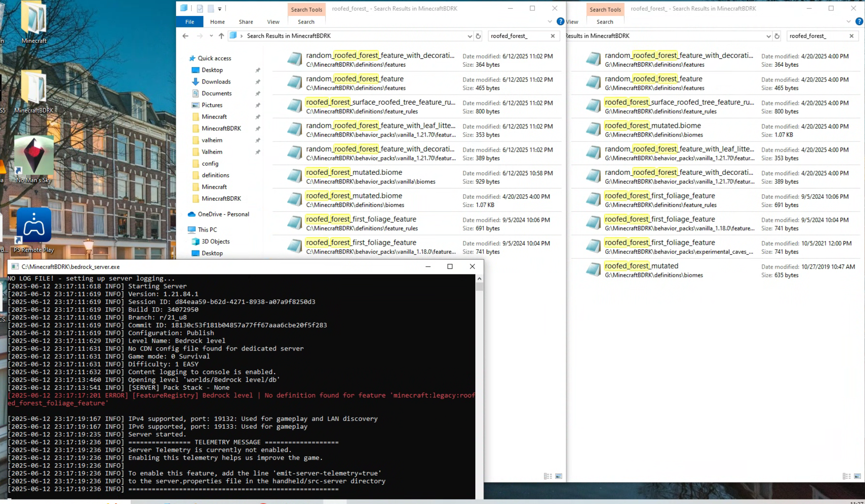
Task: Open the File menu tab
Action: point(189,22)
